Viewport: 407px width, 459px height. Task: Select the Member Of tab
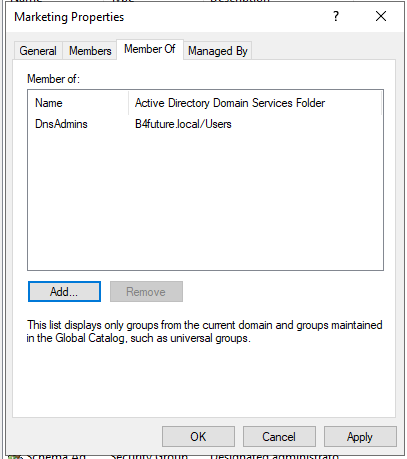click(x=150, y=49)
